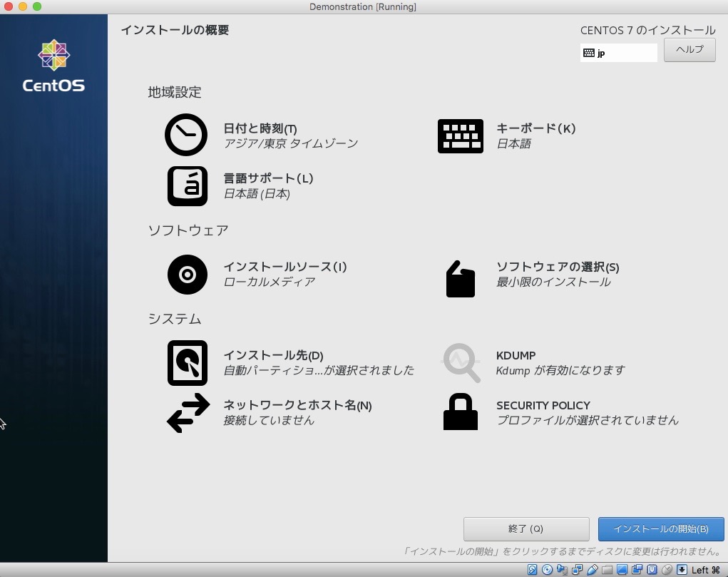The image size is (728, 577).
Task: Click the インストールの開始(B) begin button
Action: click(661, 529)
